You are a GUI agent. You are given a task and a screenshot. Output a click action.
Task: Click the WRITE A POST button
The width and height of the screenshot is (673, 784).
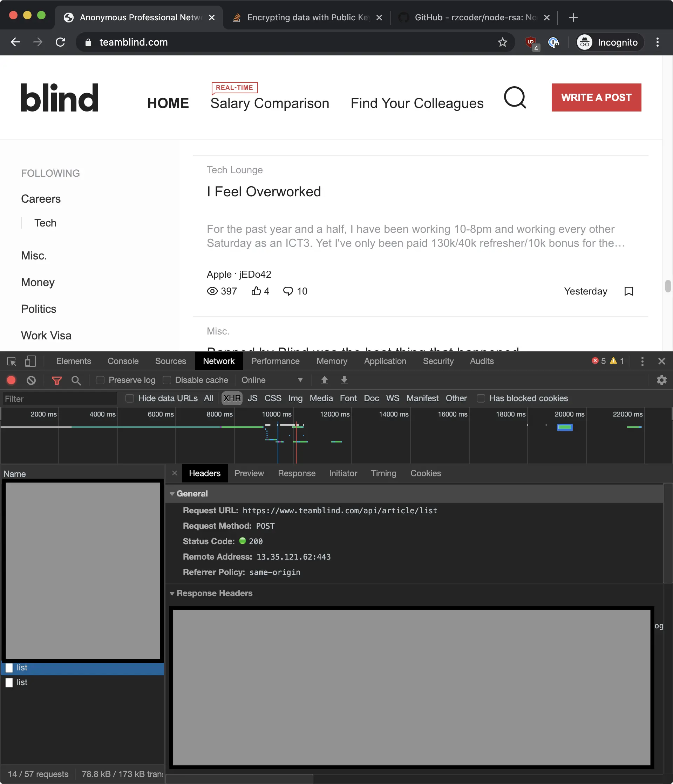tap(596, 97)
